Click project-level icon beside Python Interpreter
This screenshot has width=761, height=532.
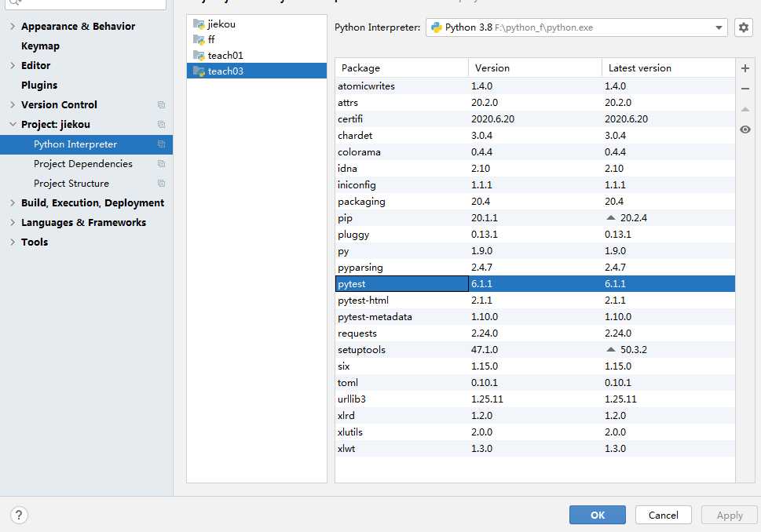tap(161, 144)
